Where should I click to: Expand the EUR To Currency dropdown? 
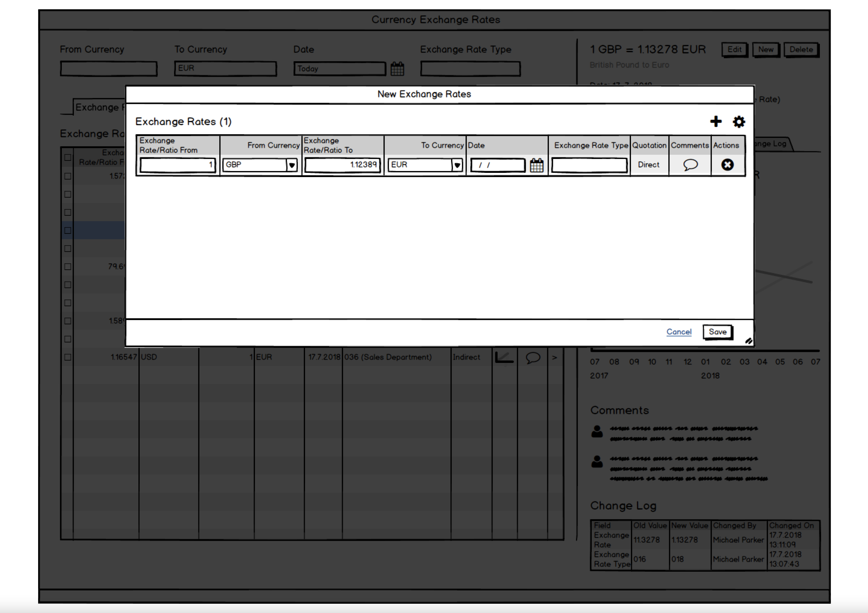click(457, 165)
